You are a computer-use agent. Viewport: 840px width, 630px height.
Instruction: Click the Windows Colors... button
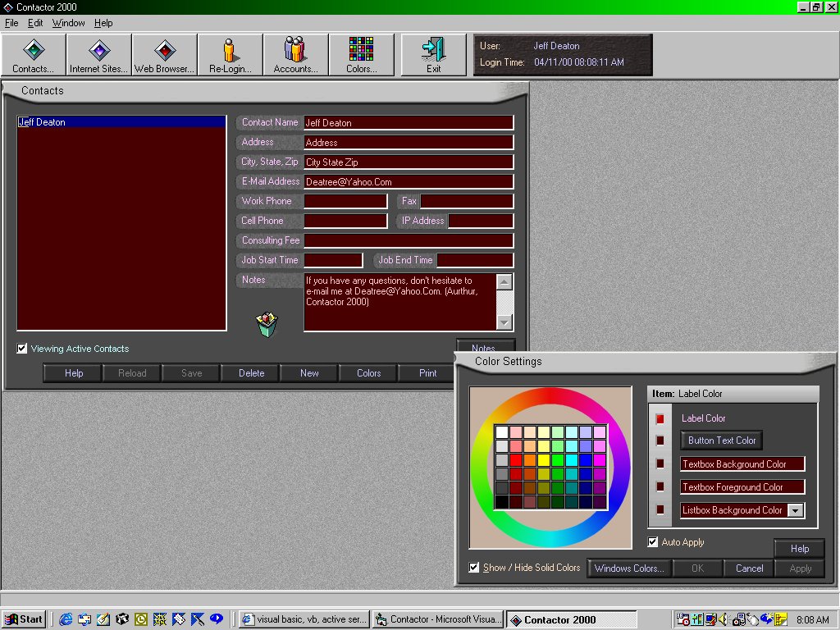(x=629, y=568)
